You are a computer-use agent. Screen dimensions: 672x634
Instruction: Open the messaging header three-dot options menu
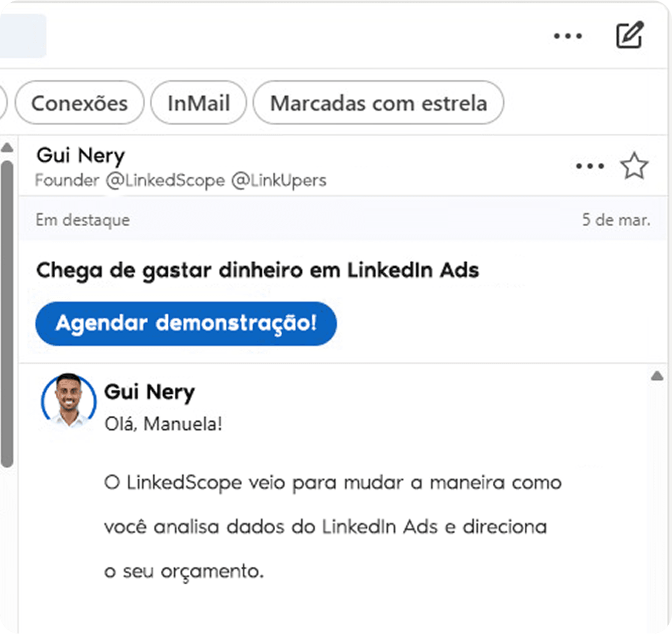coord(568,36)
